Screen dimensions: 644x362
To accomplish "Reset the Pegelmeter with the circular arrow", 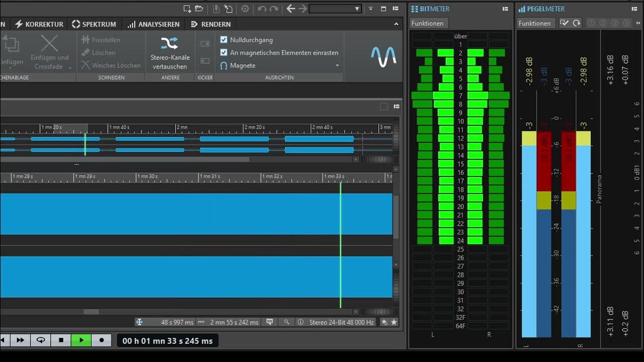I will 577,23.
